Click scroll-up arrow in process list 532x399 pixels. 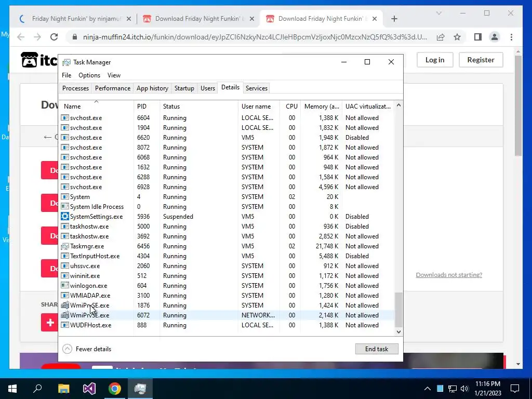click(x=398, y=105)
